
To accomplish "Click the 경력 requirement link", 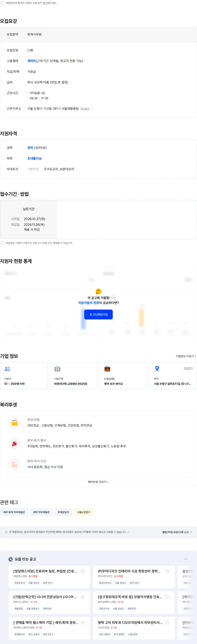I will (x=30, y=148).
